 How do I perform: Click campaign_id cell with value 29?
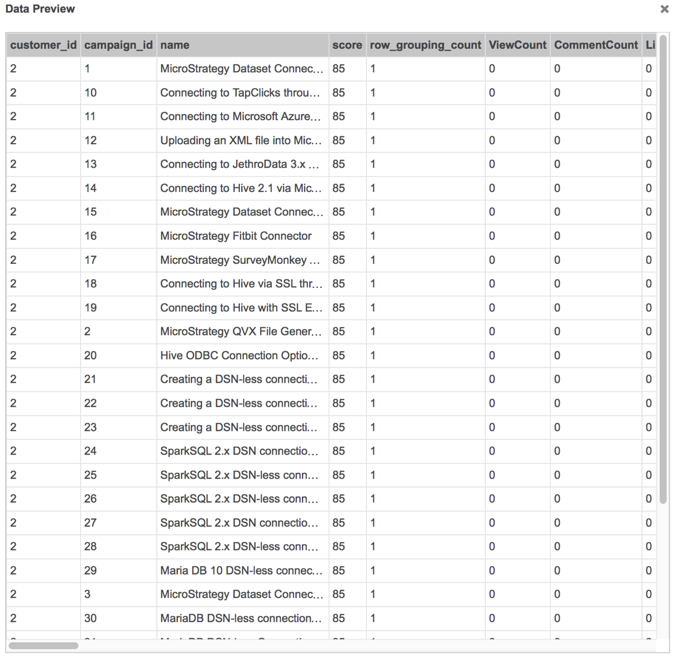coord(119,571)
